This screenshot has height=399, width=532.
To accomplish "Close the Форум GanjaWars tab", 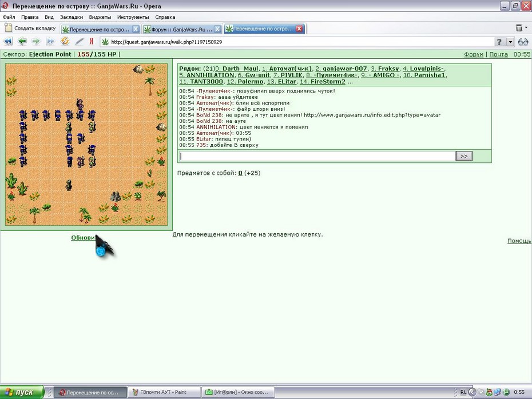I will 217,29.
